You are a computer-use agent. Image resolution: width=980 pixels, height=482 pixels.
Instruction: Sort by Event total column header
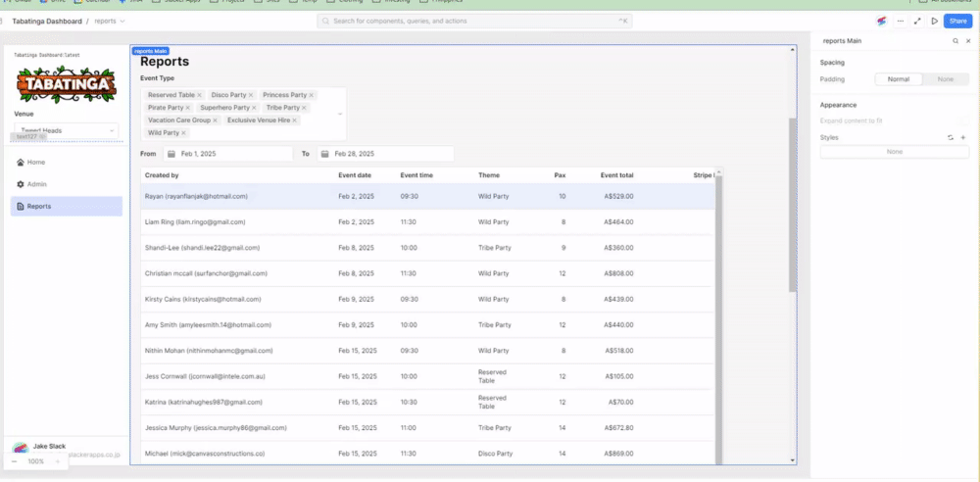(x=616, y=175)
